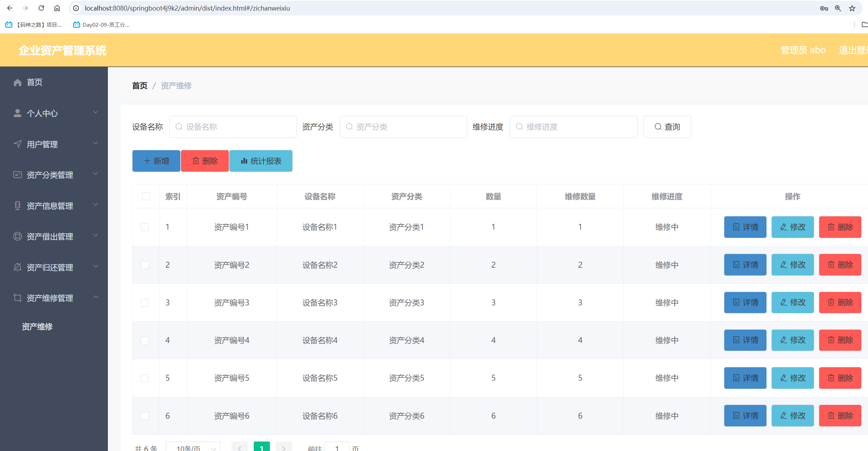Click the 资产分类管理 card icon

coord(18,175)
